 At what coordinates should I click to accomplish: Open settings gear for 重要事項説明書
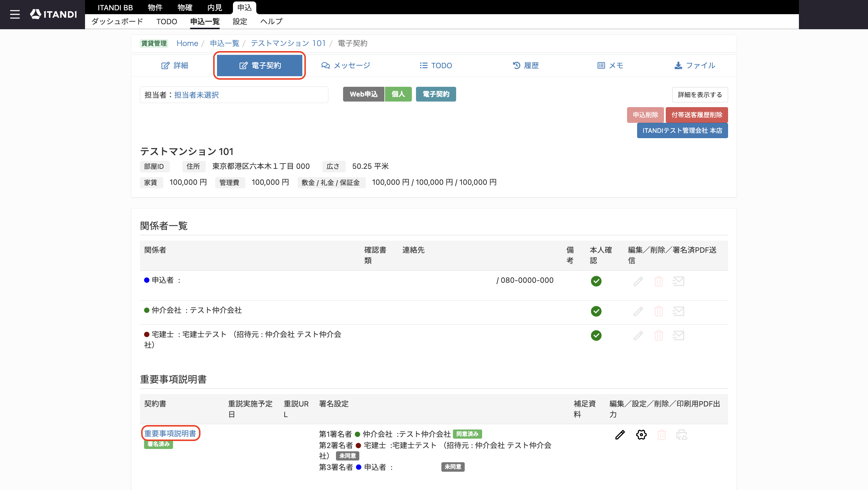point(641,435)
